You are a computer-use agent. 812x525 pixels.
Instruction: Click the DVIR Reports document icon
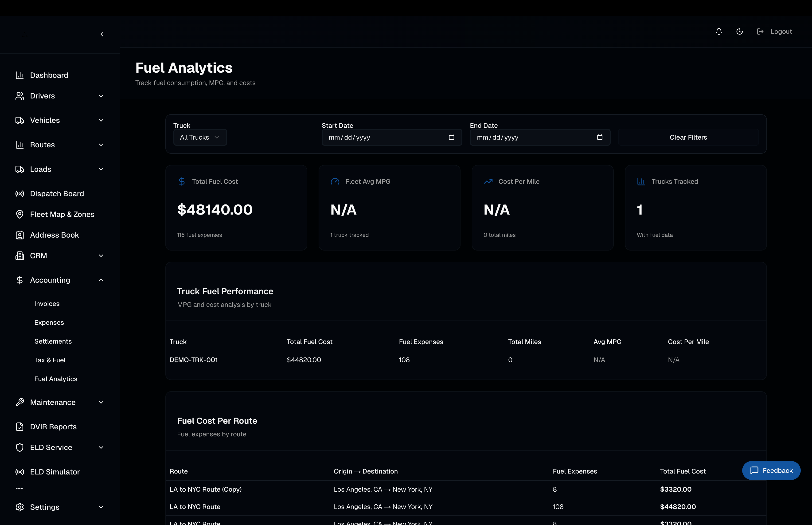coord(20,427)
